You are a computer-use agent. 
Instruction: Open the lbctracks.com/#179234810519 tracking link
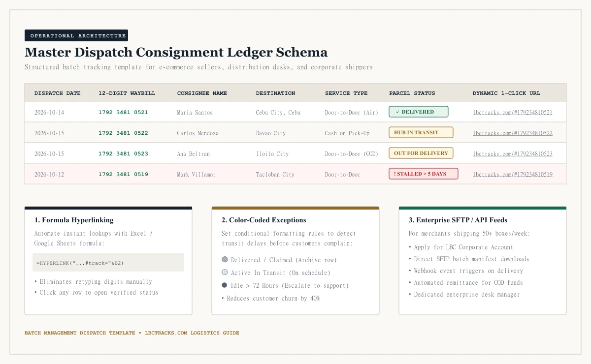tap(513, 175)
